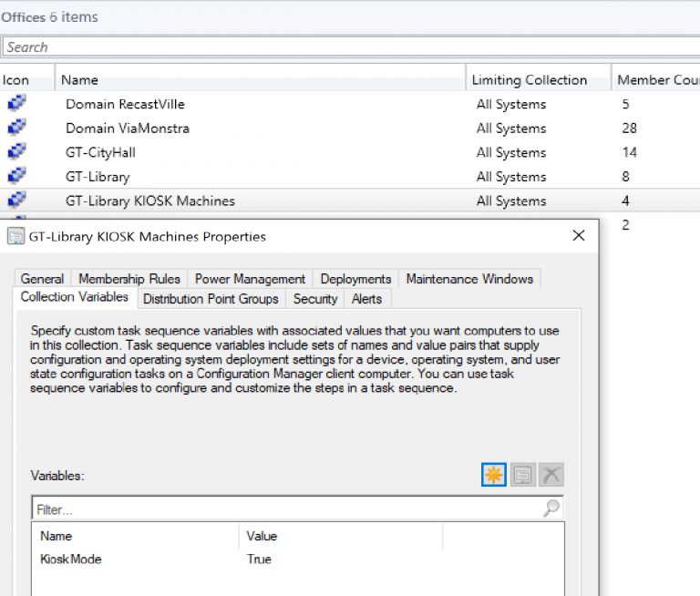Click the Domain ViaMonstra collection icon
This screenshot has width=700, height=596.
pyautogui.click(x=16, y=128)
